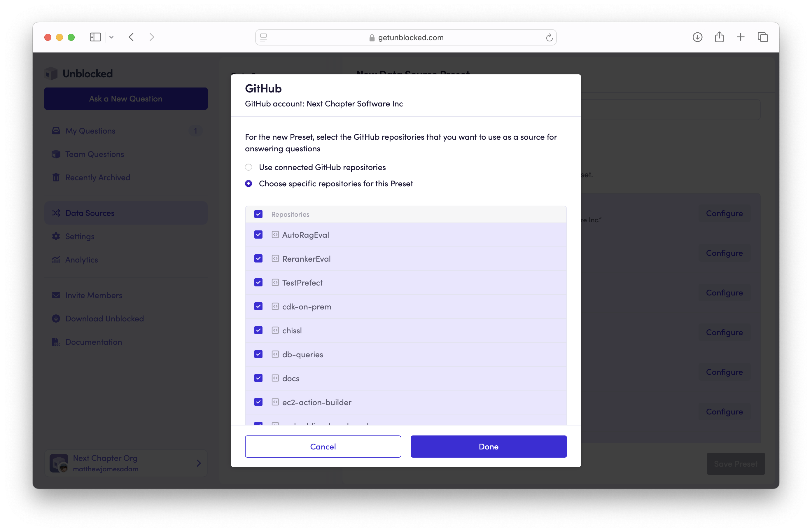Click the My Questions count badge
The width and height of the screenshot is (812, 532).
pos(195,131)
